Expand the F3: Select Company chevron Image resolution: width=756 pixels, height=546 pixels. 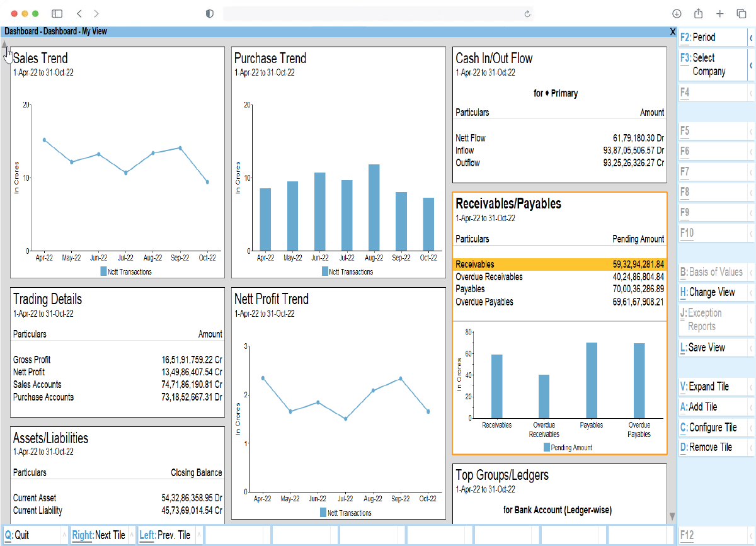[751, 65]
